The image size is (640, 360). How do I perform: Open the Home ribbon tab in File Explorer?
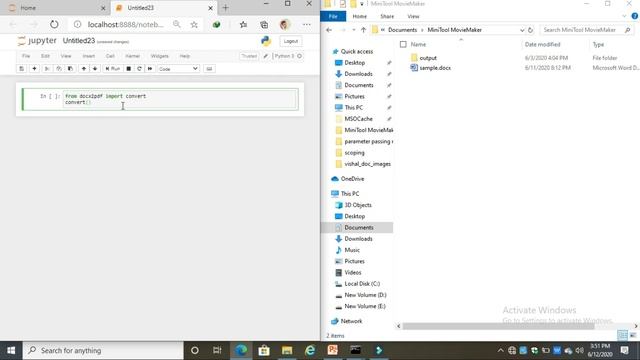click(360, 16)
